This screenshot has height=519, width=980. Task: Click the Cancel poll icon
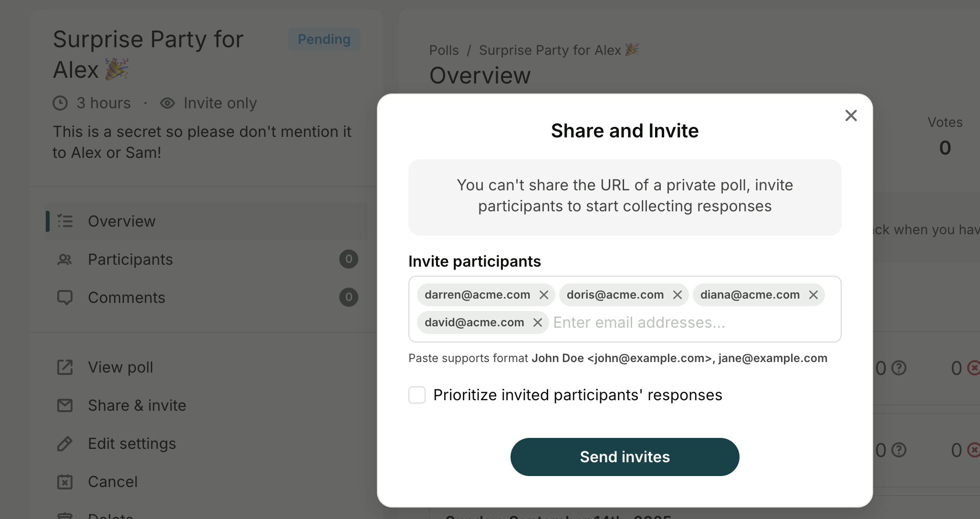pos(65,482)
